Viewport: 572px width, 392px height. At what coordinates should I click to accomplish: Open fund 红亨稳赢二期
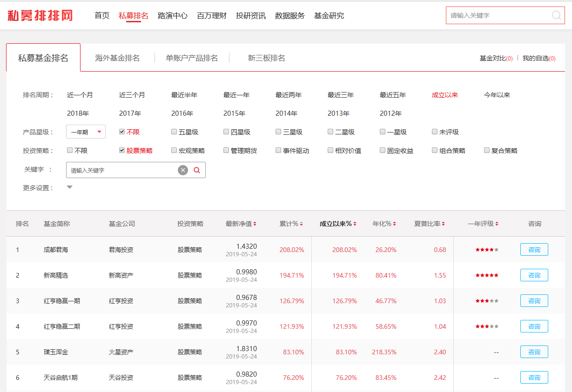coord(62,326)
